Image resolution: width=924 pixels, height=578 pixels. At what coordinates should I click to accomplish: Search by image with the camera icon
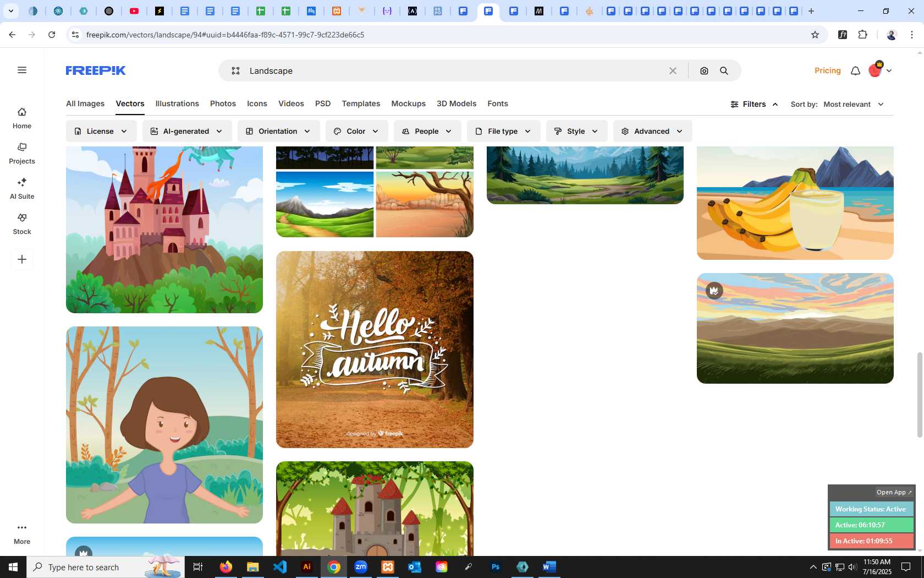point(704,70)
